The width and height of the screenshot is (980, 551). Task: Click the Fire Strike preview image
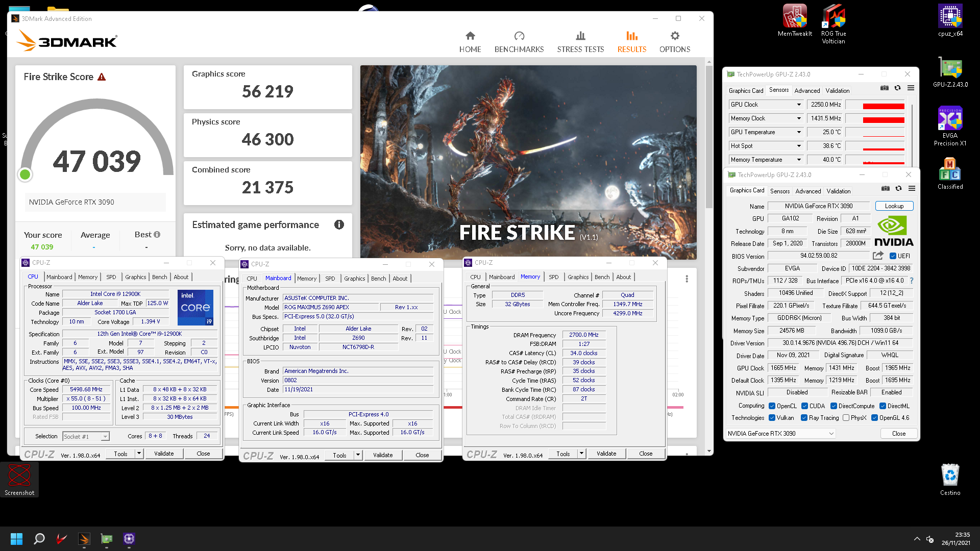[x=528, y=162]
